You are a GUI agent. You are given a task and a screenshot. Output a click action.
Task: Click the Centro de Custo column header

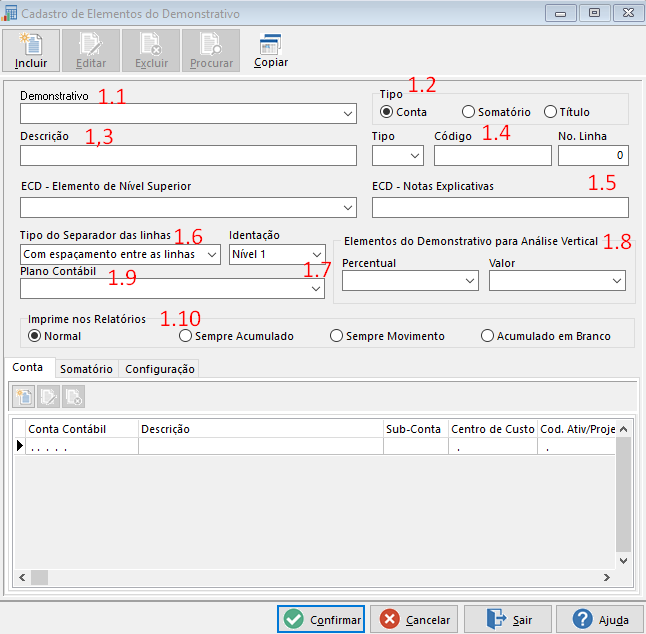tap(493, 429)
